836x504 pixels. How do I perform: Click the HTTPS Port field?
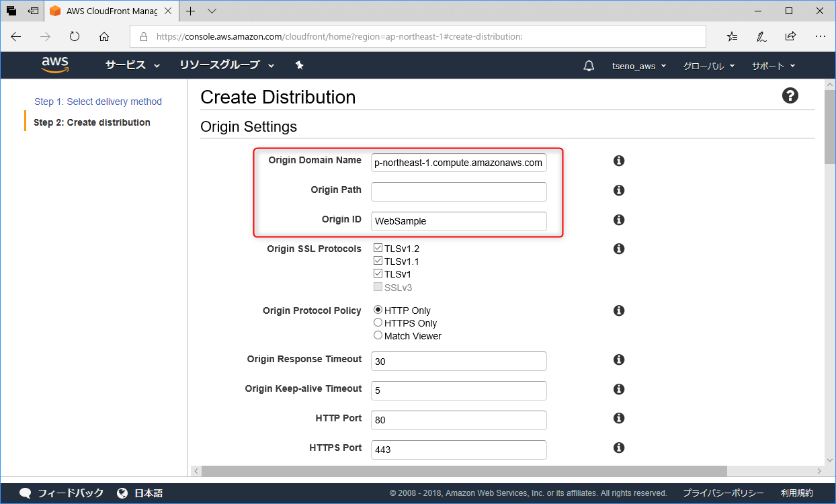click(459, 450)
